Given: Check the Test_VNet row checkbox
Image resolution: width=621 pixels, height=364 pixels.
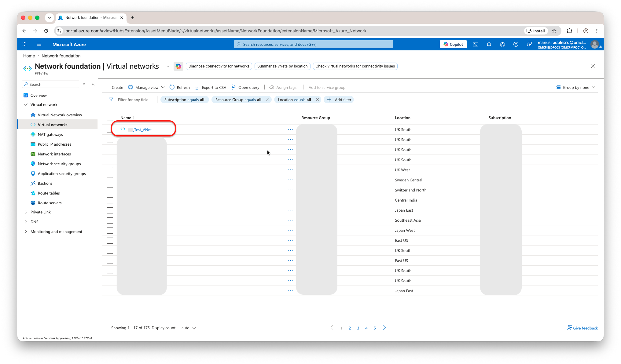Looking at the screenshot, I should tap(110, 130).
